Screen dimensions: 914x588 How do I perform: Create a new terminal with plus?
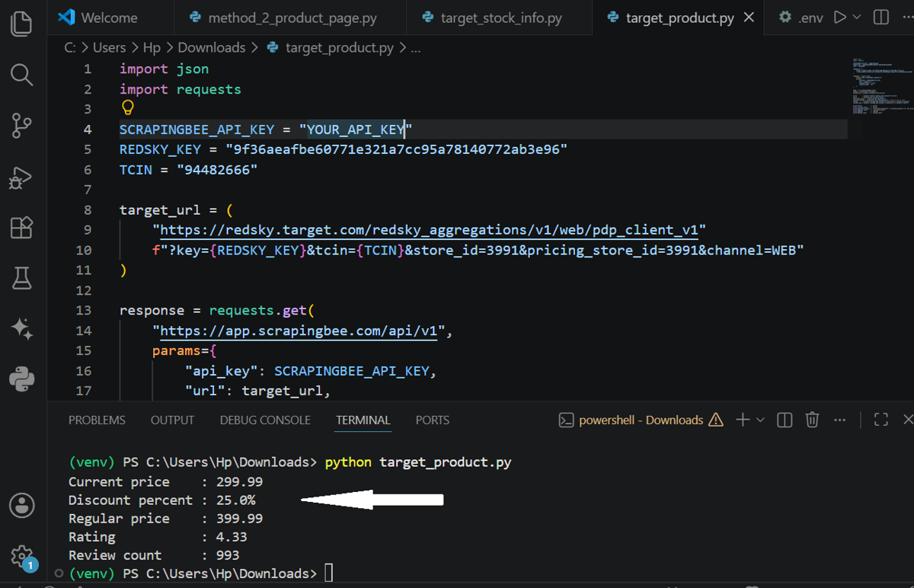tap(743, 420)
